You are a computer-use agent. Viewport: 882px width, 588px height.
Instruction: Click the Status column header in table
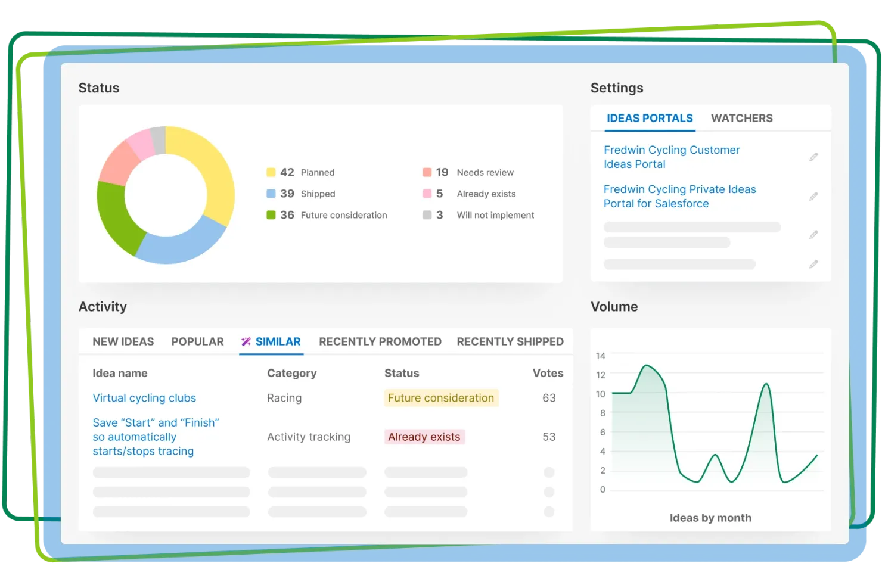402,373
